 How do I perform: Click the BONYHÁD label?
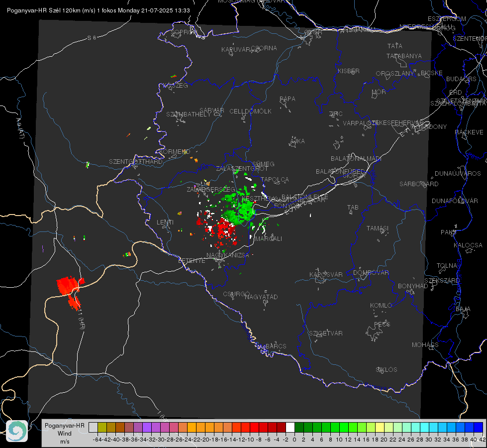click(413, 286)
